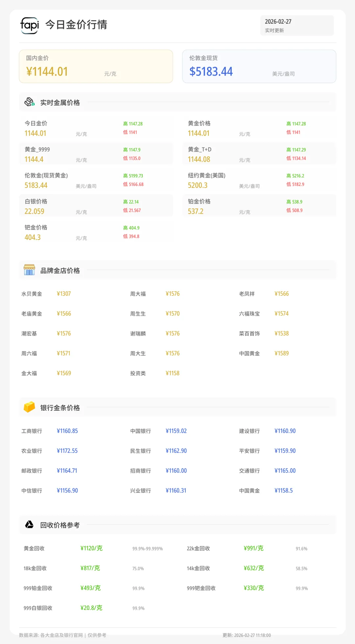Click the 低 1134.14 low value
Viewport: 355px width, 644px height.
tap(296, 158)
